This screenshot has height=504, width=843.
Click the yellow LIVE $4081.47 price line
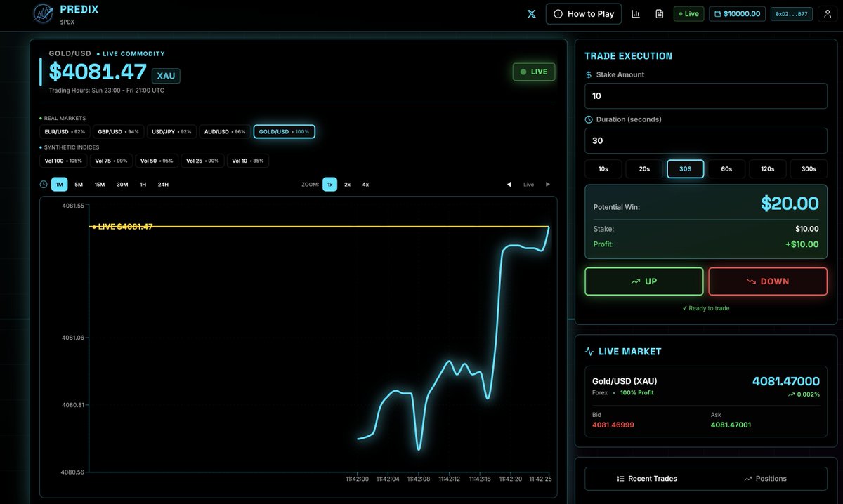320,227
